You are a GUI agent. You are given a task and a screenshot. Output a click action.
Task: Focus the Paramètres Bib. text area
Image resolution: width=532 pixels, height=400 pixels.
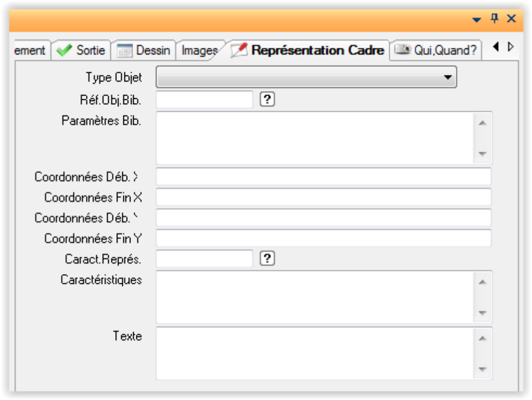pos(315,137)
